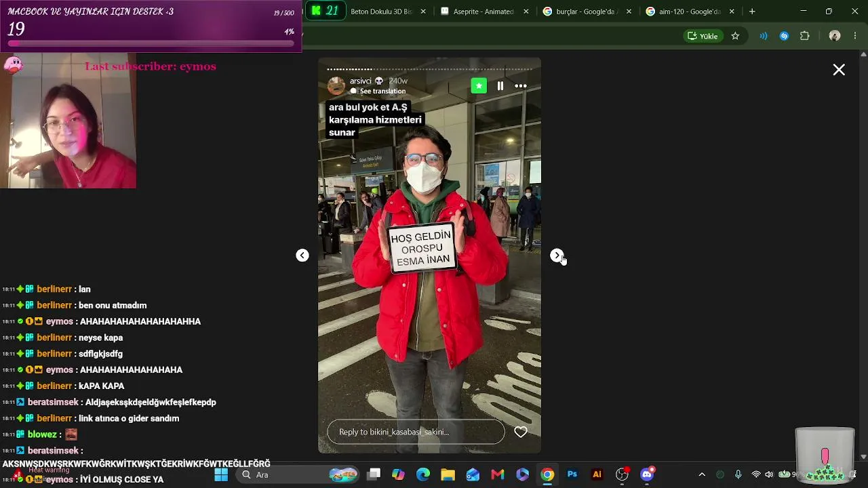
Task: Jump along the story progress bar
Action: pyautogui.click(x=430, y=69)
